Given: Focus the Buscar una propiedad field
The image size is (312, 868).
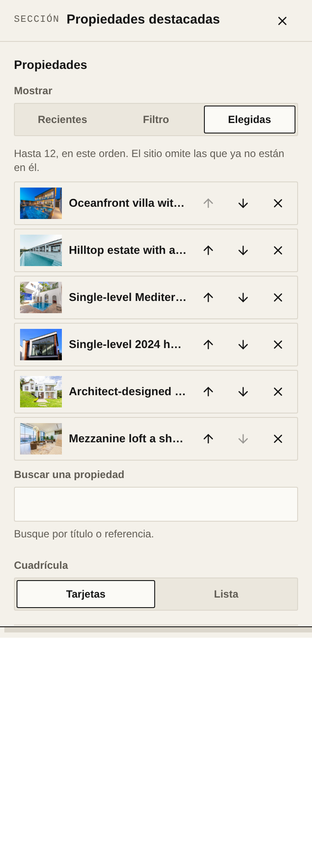Looking at the screenshot, I should [x=156, y=504].
